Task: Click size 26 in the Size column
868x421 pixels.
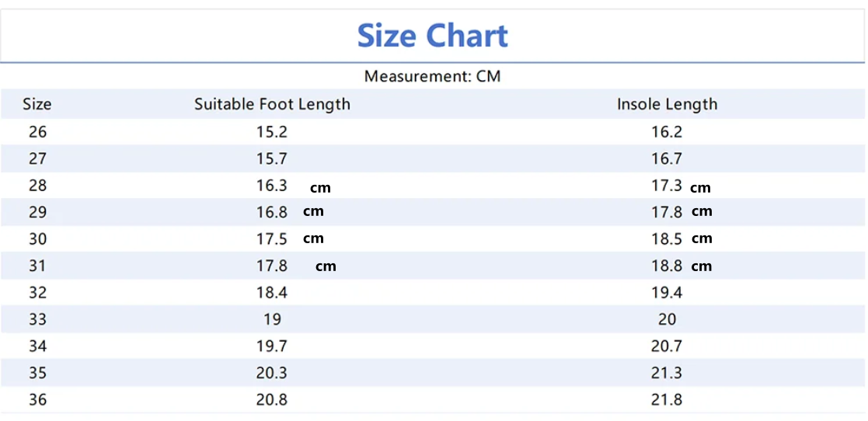Action: pyautogui.click(x=37, y=132)
